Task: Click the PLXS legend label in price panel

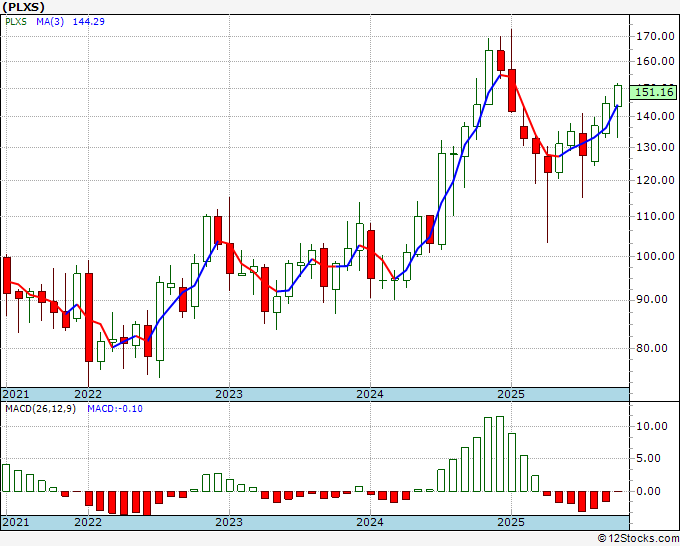Action: click(16, 22)
